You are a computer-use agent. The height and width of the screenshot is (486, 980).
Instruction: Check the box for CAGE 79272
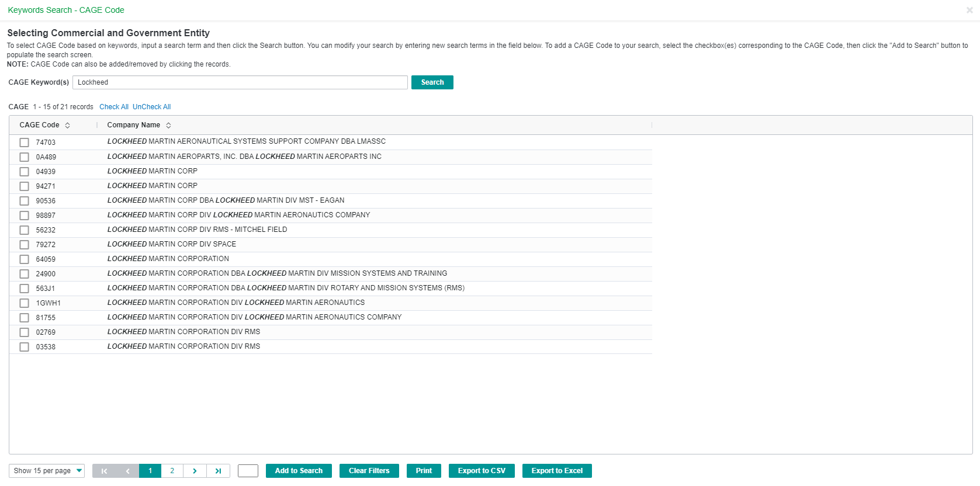(x=24, y=245)
